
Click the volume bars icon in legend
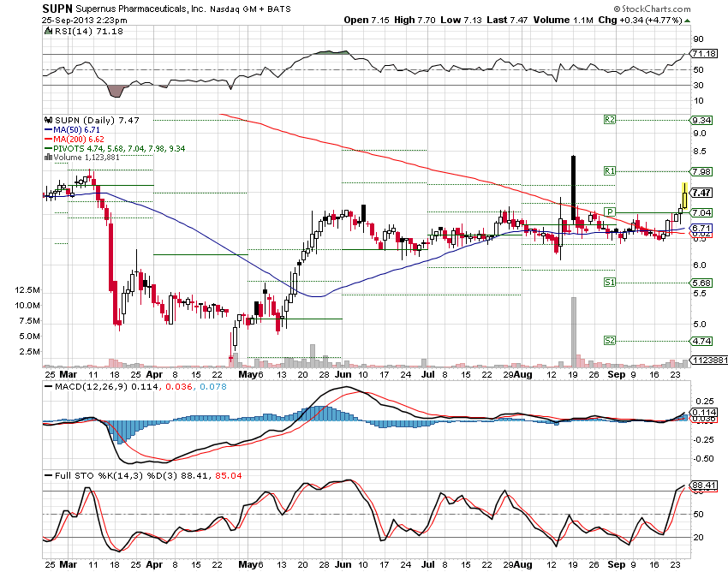(x=48, y=158)
